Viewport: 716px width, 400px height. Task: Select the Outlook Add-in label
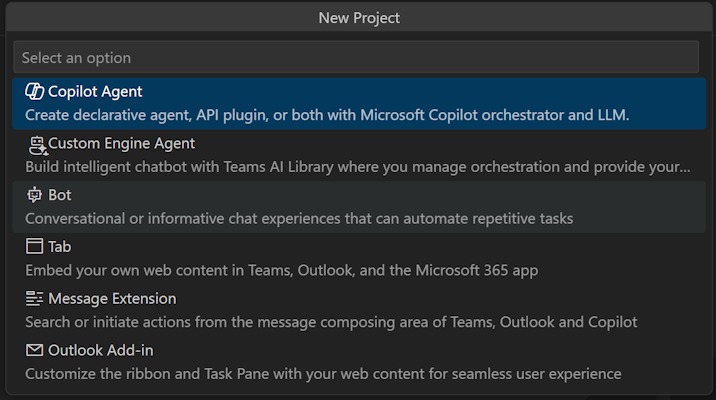[x=100, y=351]
